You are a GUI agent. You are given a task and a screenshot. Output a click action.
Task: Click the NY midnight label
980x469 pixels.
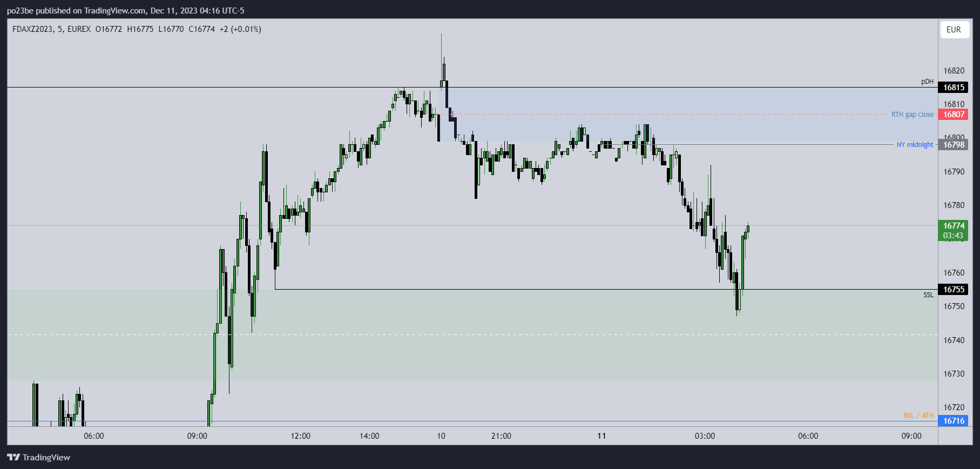(x=915, y=145)
